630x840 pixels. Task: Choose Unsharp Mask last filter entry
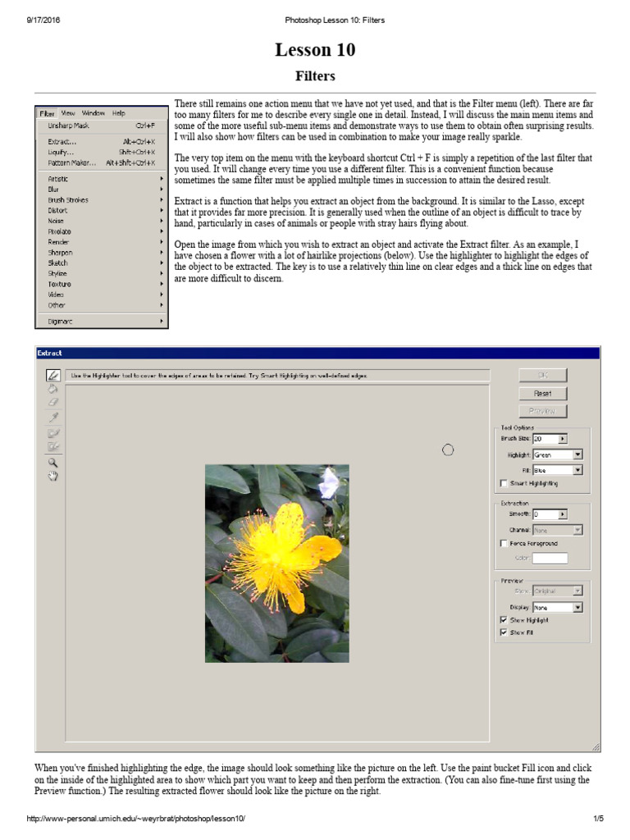102,126
